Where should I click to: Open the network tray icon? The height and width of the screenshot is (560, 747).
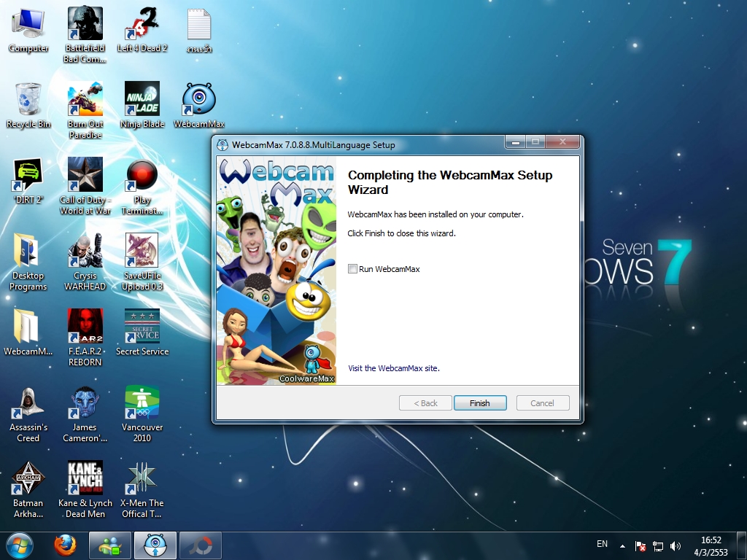pos(658,545)
